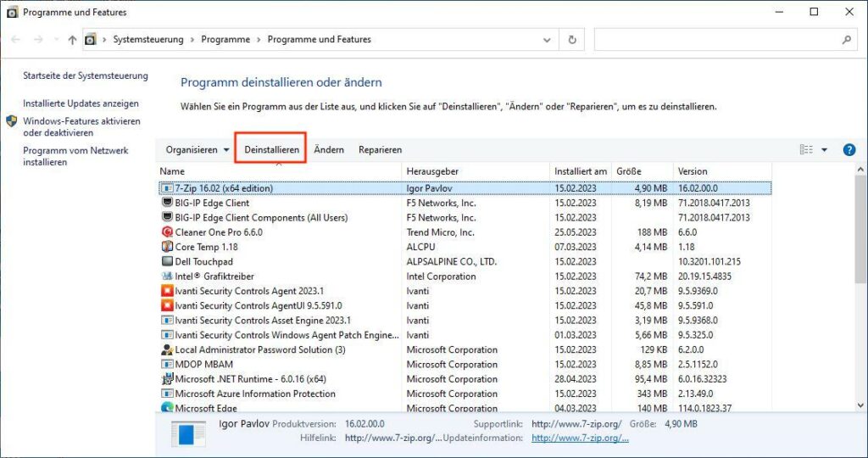868x458 pixels.
Task: Click the Core Temp 1.18 icon
Action: 167,247
